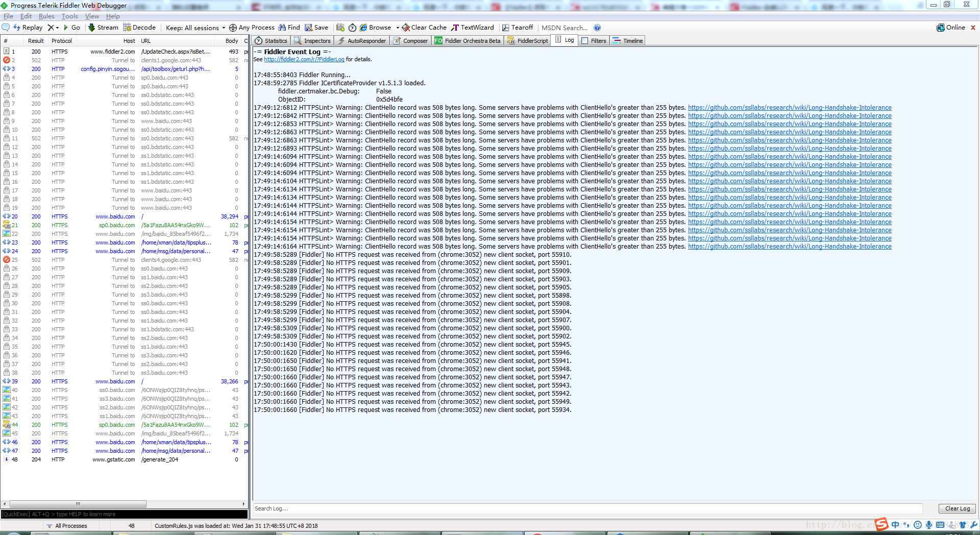The width and height of the screenshot is (980, 535).
Task: Click Sogou input method tray icon
Action: coord(881,524)
